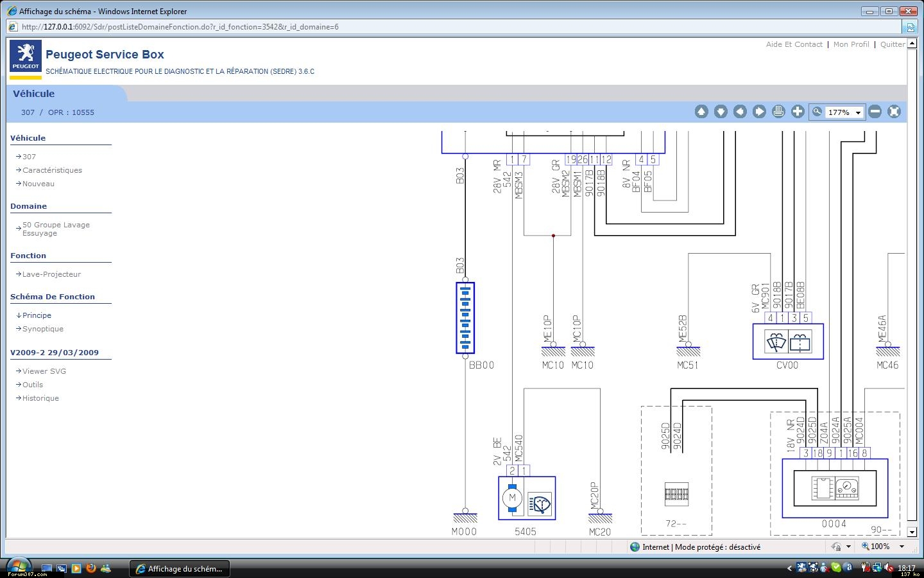The height and width of the screenshot is (578, 924).
Task: Zoom out using the minus icon
Action: pos(875,112)
